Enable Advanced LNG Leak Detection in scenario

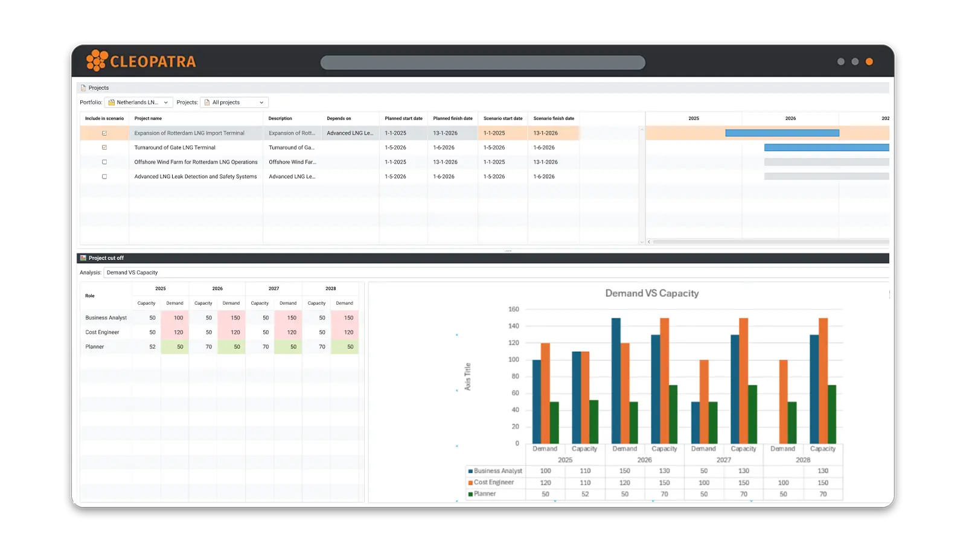click(104, 176)
